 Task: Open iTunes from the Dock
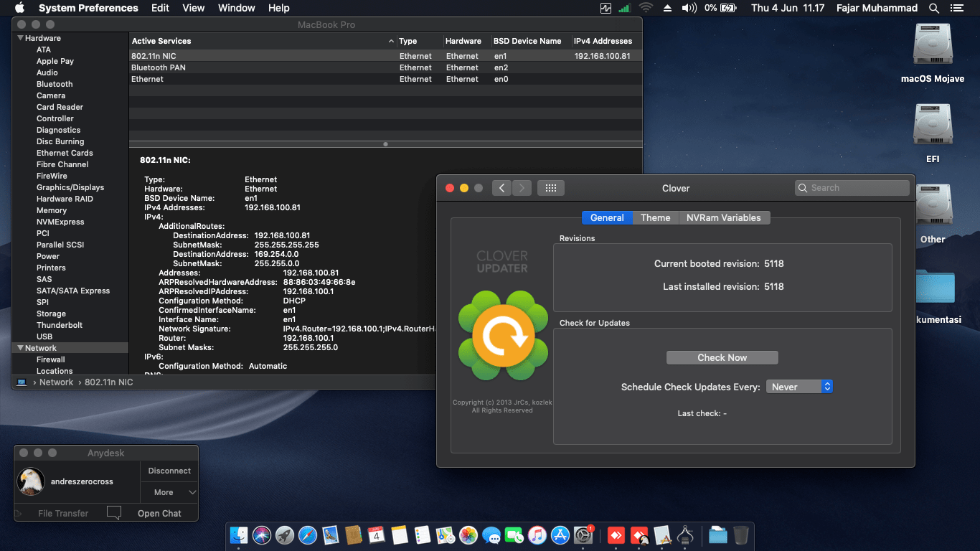[x=537, y=535]
